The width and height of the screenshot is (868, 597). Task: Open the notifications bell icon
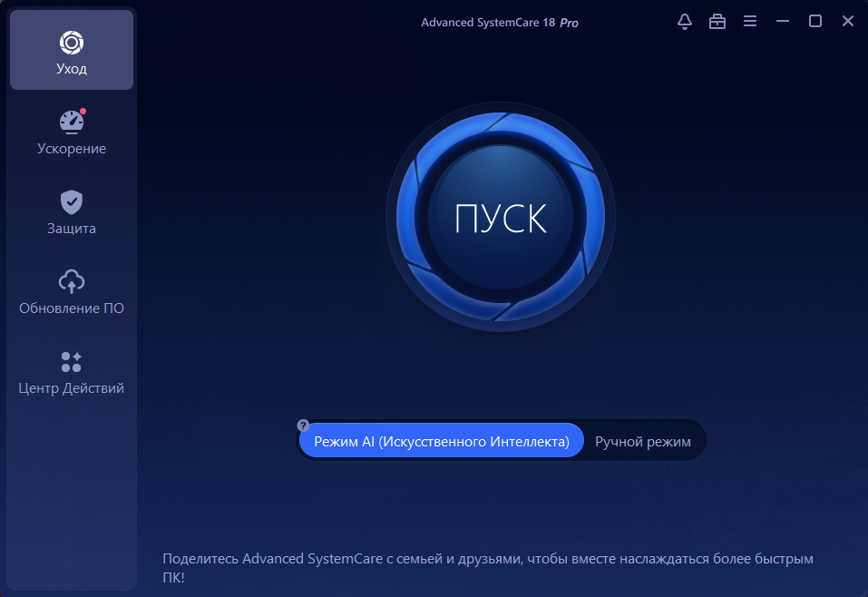click(685, 22)
